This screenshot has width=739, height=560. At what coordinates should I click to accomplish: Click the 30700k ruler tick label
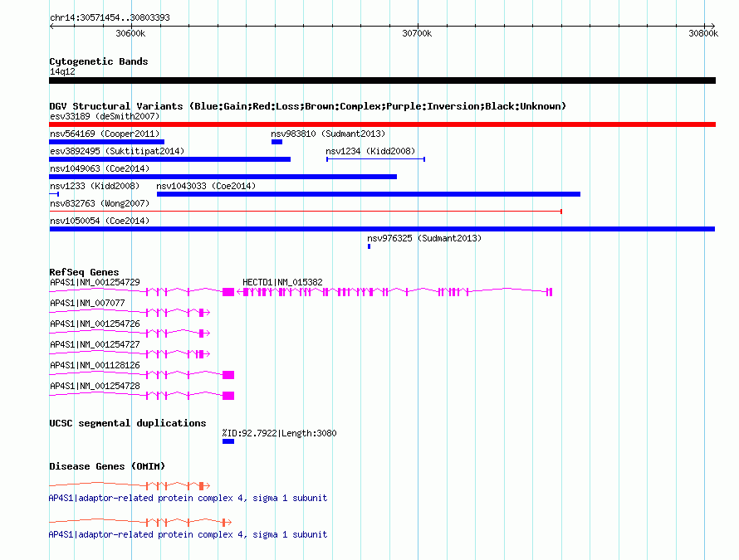coord(417,33)
